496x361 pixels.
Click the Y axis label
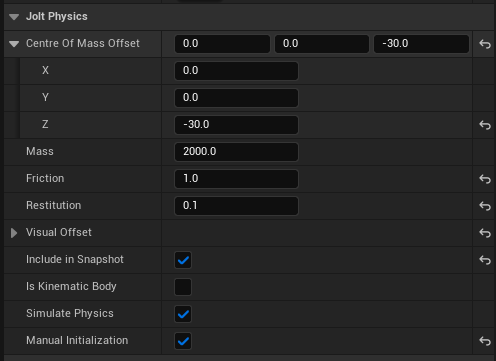tap(45, 97)
